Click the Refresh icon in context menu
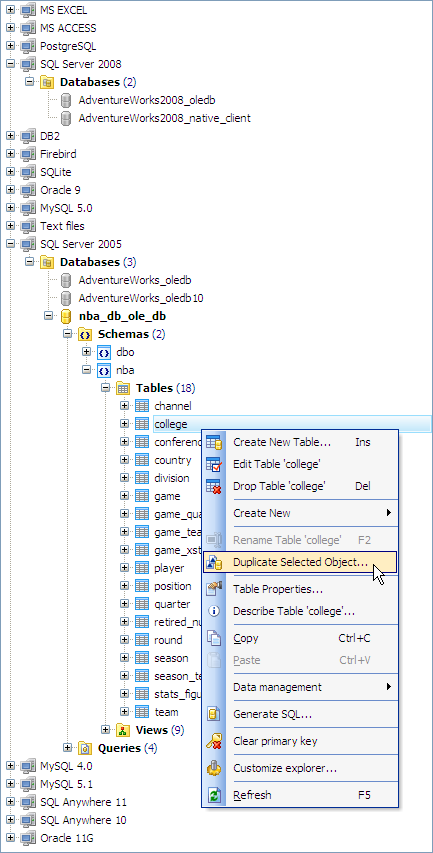This screenshot has width=433, height=853. pos(214,795)
